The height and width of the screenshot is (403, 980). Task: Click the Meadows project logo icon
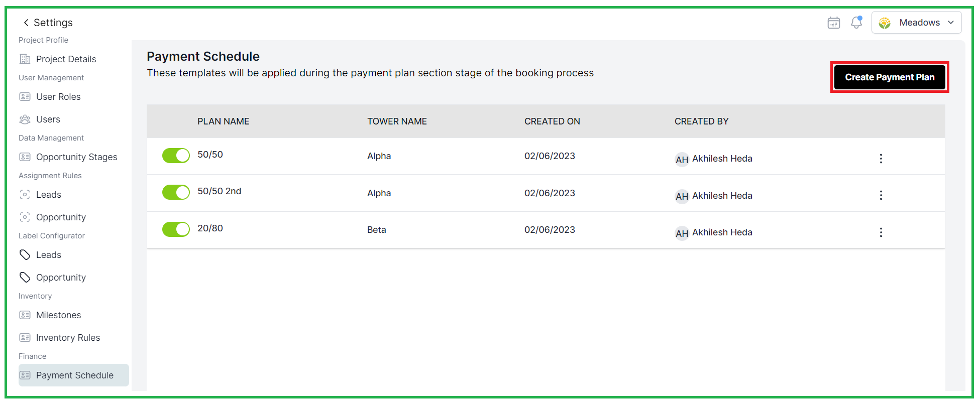(885, 23)
